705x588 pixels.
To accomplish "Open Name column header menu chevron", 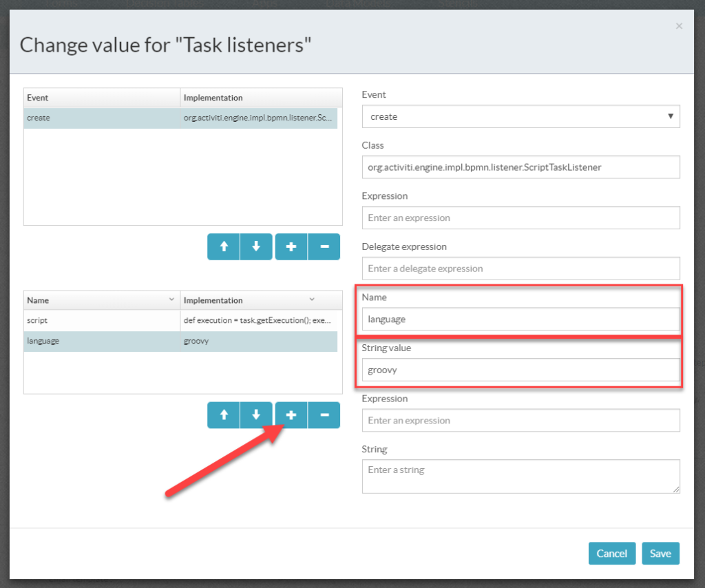I will [x=171, y=300].
